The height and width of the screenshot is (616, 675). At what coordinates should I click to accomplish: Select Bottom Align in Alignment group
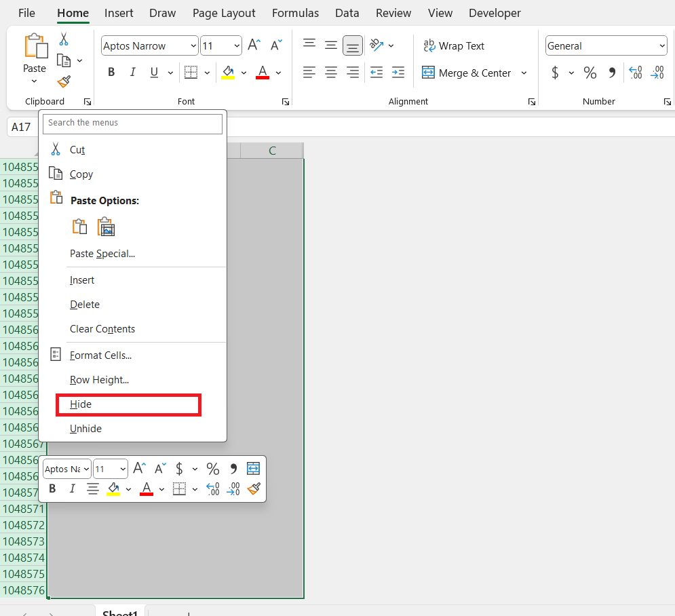[353, 45]
